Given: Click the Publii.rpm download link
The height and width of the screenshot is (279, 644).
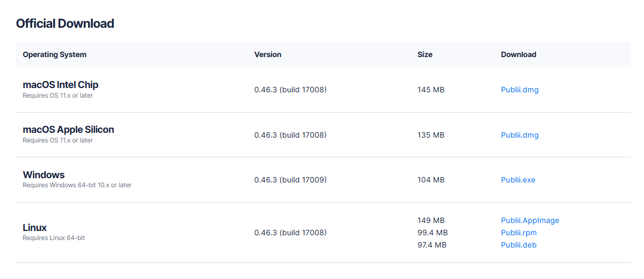Looking at the screenshot, I should [x=519, y=233].
